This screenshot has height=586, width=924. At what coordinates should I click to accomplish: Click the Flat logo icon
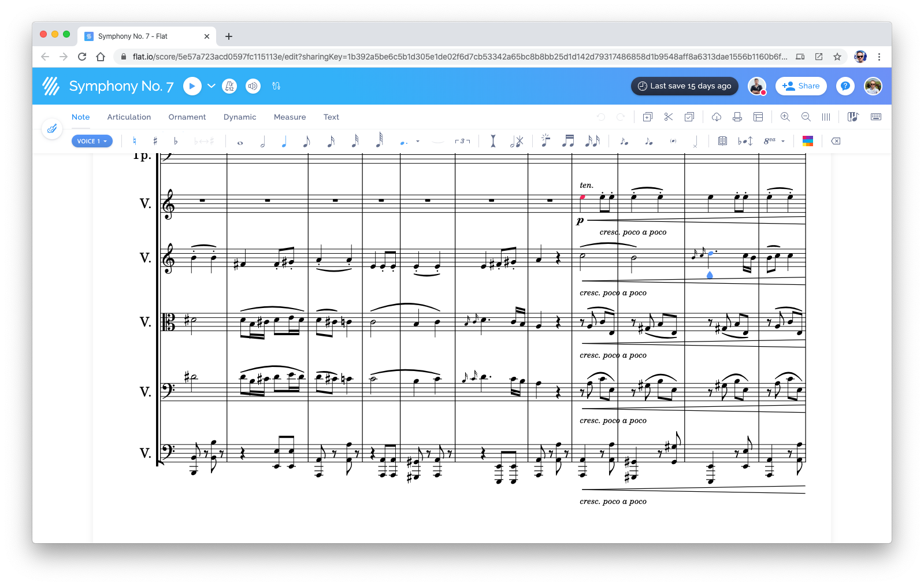click(x=51, y=86)
